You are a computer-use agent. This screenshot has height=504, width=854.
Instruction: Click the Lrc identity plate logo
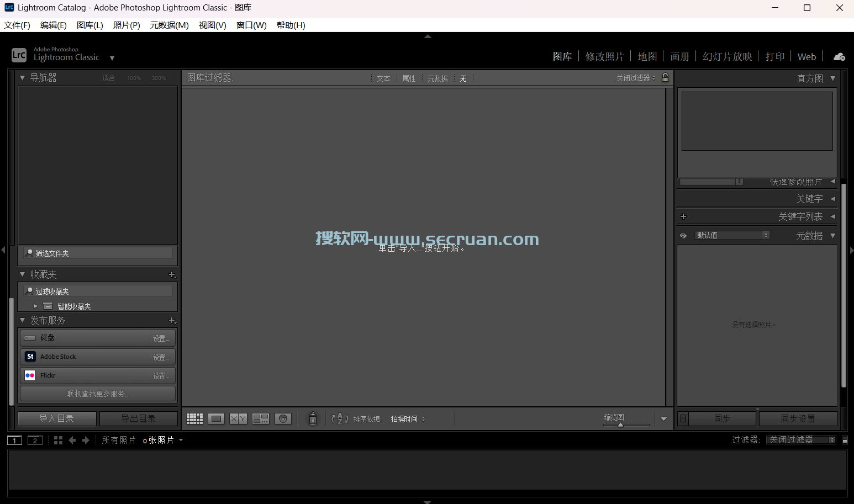click(19, 55)
